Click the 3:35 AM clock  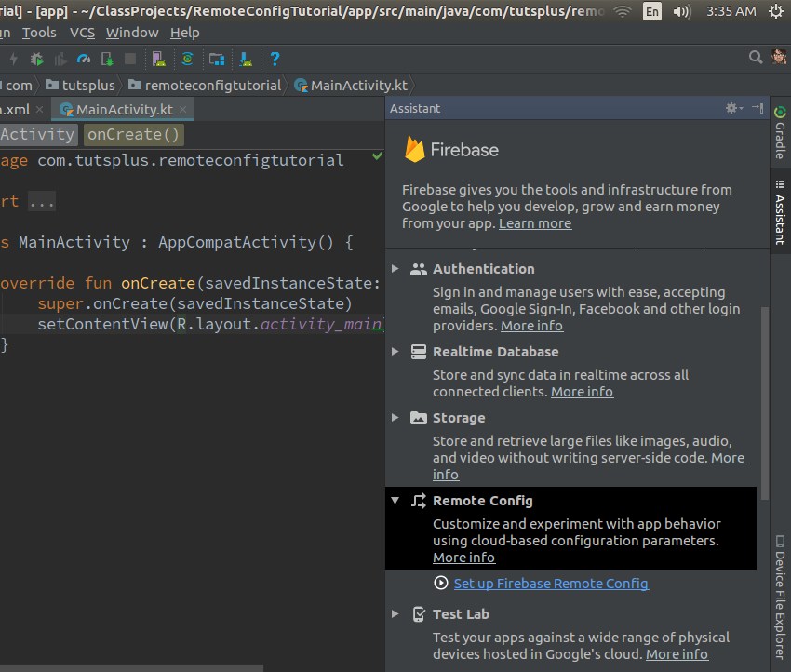pos(731,11)
